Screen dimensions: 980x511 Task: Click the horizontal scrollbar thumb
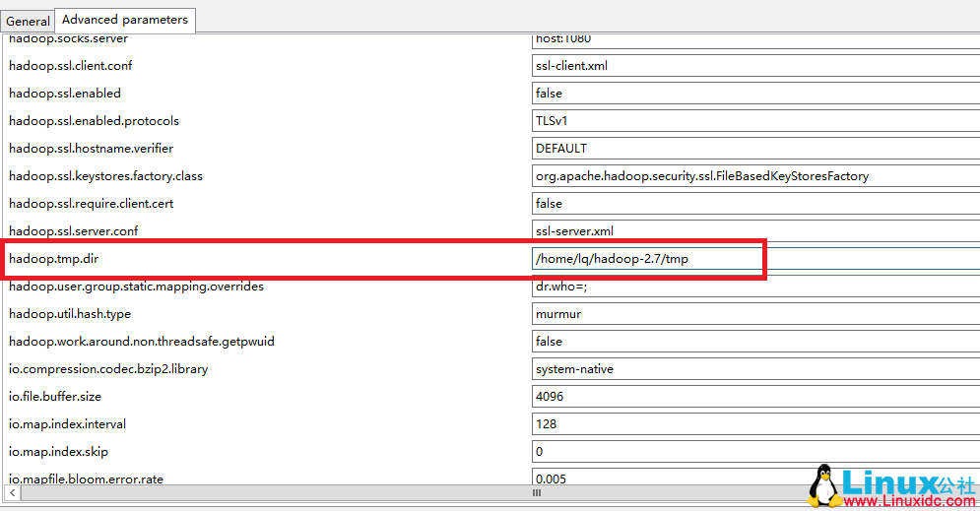click(537, 492)
